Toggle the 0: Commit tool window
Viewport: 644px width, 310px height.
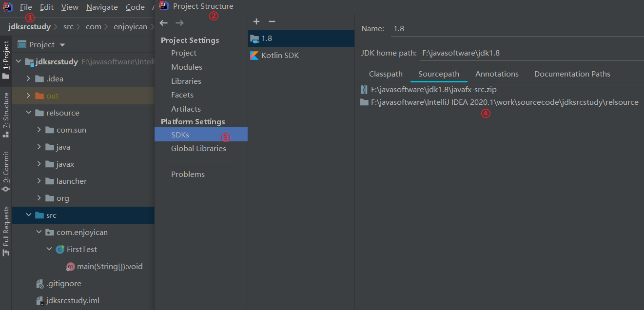click(x=6, y=171)
